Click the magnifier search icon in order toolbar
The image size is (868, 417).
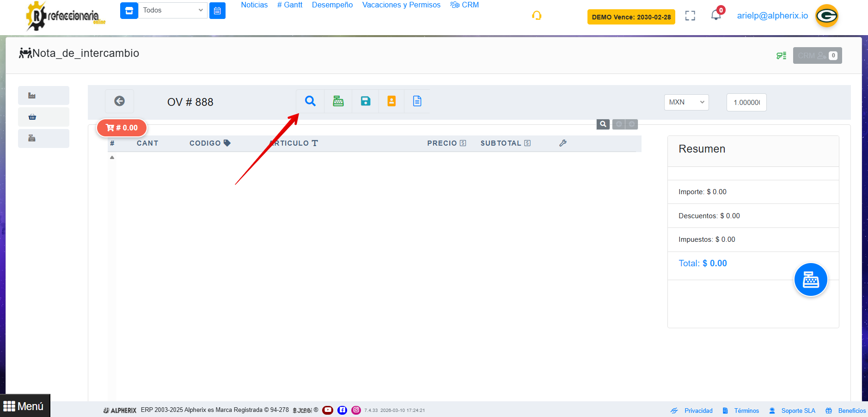pyautogui.click(x=310, y=101)
